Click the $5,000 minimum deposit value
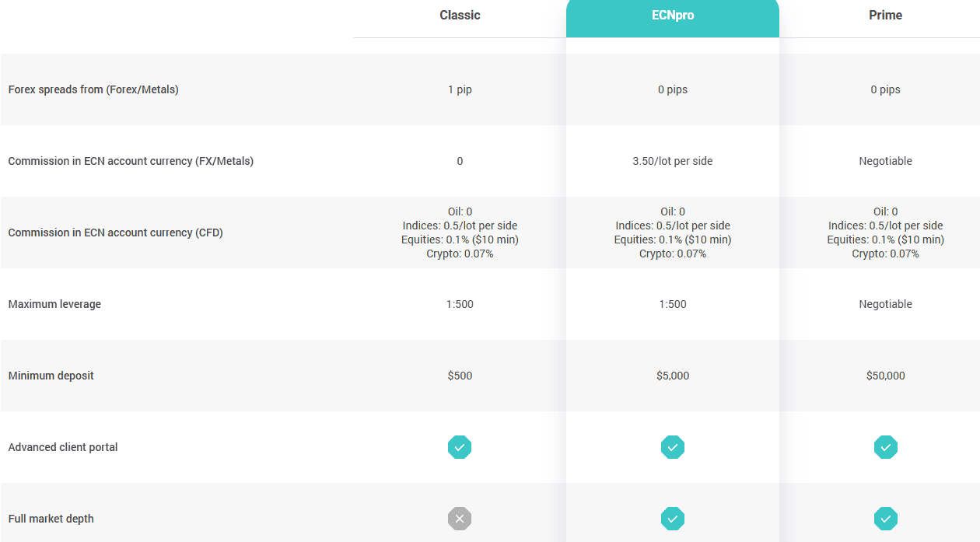 coord(672,376)
